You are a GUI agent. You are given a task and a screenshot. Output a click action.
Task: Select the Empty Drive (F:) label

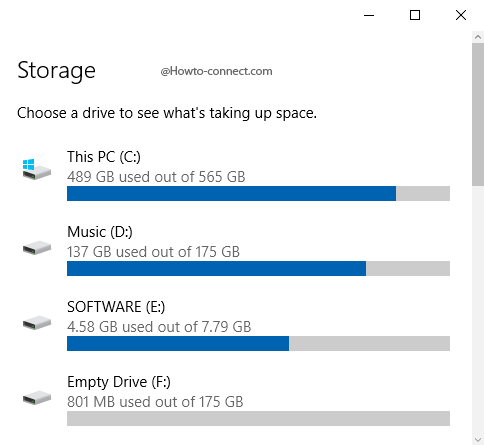[119, 382]
